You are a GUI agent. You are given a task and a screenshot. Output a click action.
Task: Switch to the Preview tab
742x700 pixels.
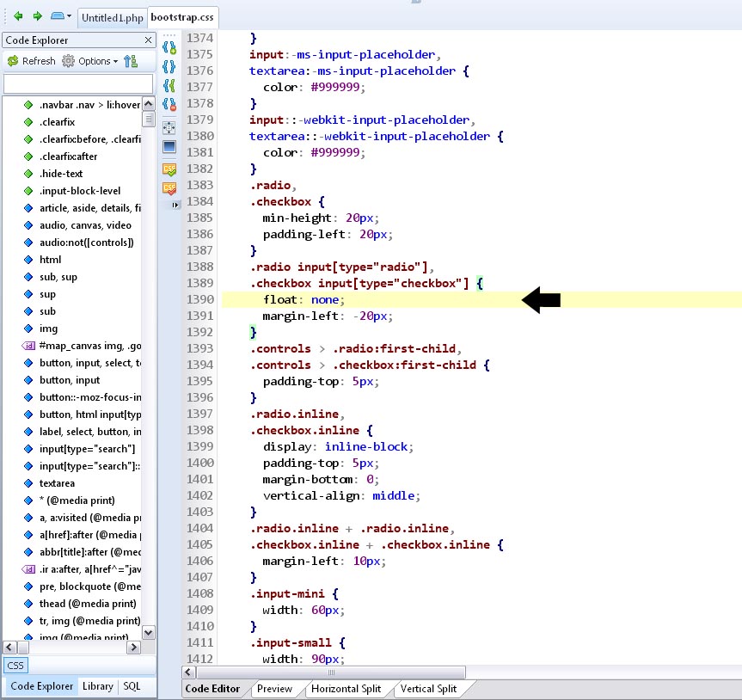coord(274,689)
